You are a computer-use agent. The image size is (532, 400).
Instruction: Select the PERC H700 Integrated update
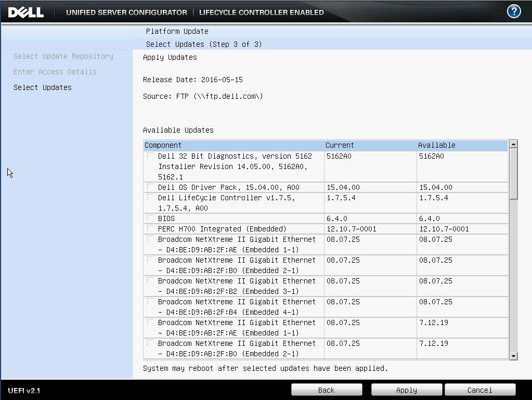click(150, 228)
